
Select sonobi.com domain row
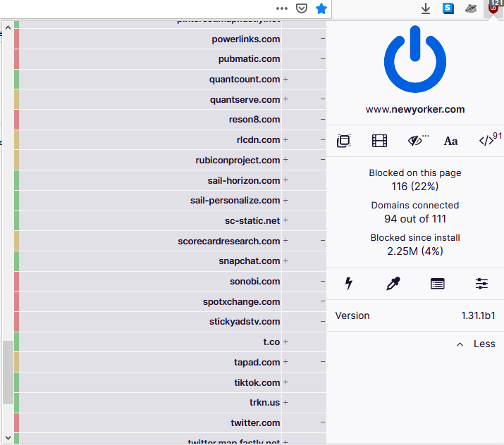click(x=170, y=282)
